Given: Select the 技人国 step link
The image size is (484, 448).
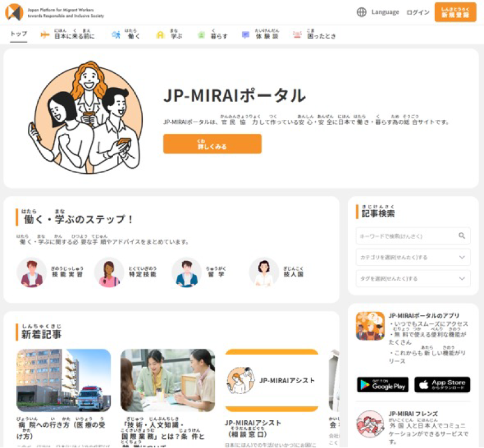Looking at the screenshot, I should (x=293, y=272).
